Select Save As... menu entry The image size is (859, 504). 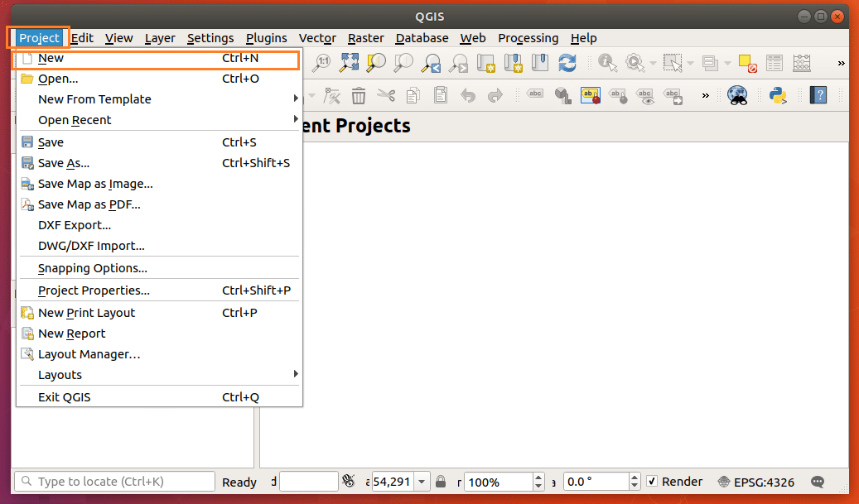point(159,163)
